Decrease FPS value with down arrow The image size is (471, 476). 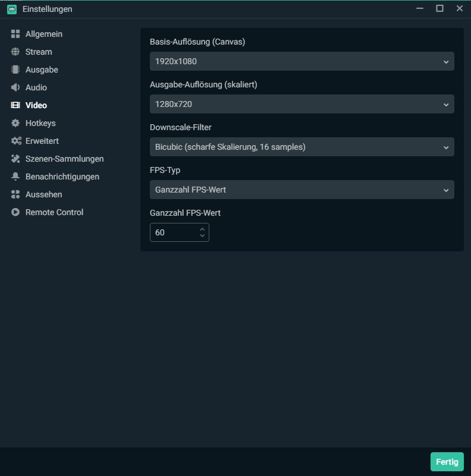click(x=202, y=236)
